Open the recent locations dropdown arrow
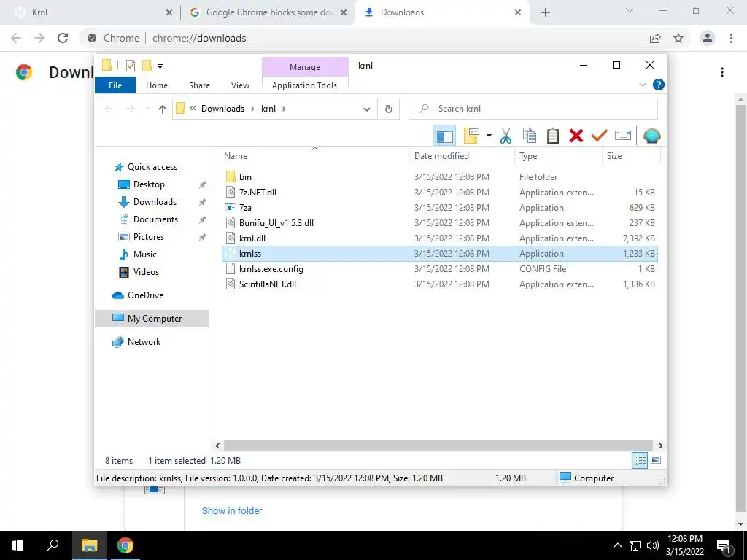The width and height of the screenshot is (747, 560). (147, 109)
